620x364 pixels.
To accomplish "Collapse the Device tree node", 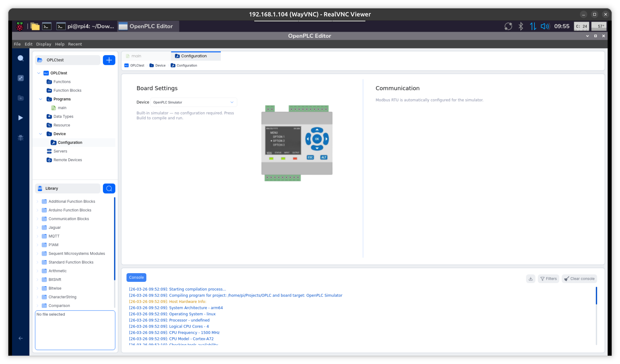I will coord(41,134).
